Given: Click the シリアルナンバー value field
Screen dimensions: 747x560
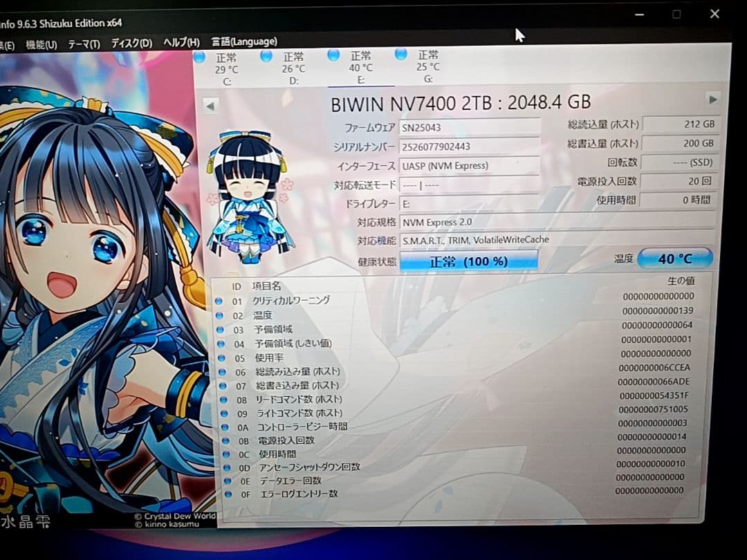Looking at the screenshot, I should pos(469,146).
